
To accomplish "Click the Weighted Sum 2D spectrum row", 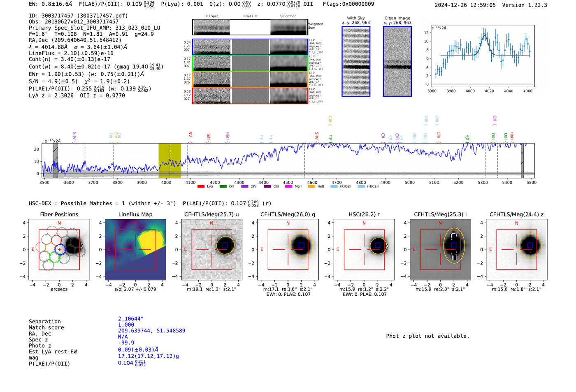I will click(250, 27).
